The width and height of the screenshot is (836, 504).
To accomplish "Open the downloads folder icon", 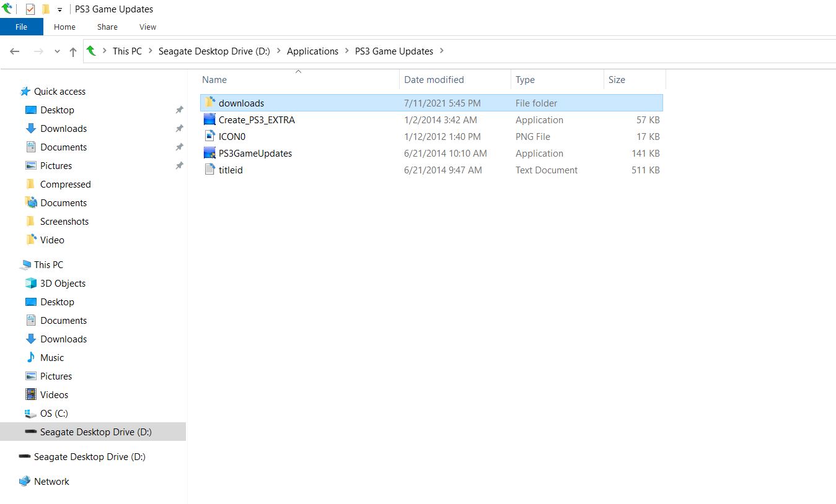I will tap(209, 103).
